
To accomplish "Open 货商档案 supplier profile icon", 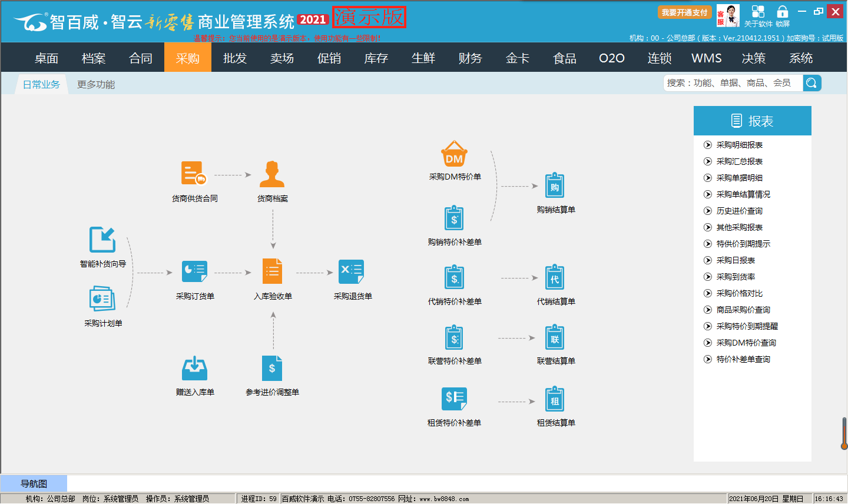I will pos(272,174).
